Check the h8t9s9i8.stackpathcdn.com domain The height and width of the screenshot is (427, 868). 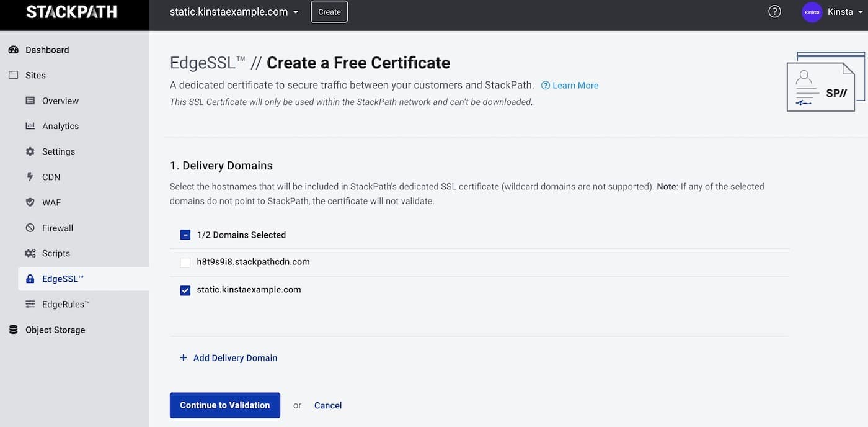coord(185,261)
